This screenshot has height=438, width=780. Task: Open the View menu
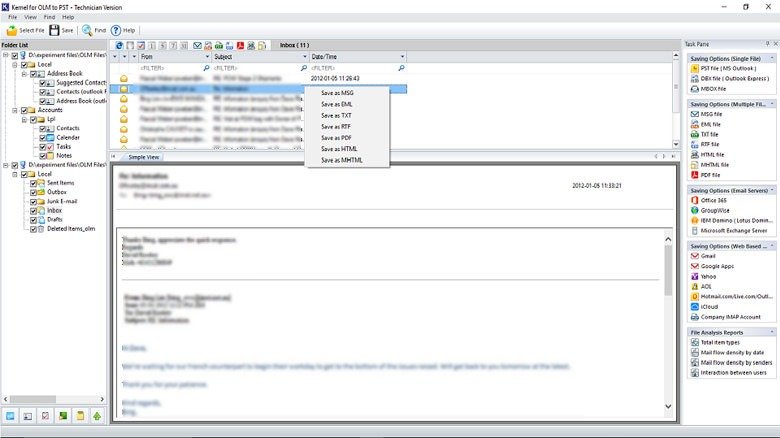click(30, 17)
